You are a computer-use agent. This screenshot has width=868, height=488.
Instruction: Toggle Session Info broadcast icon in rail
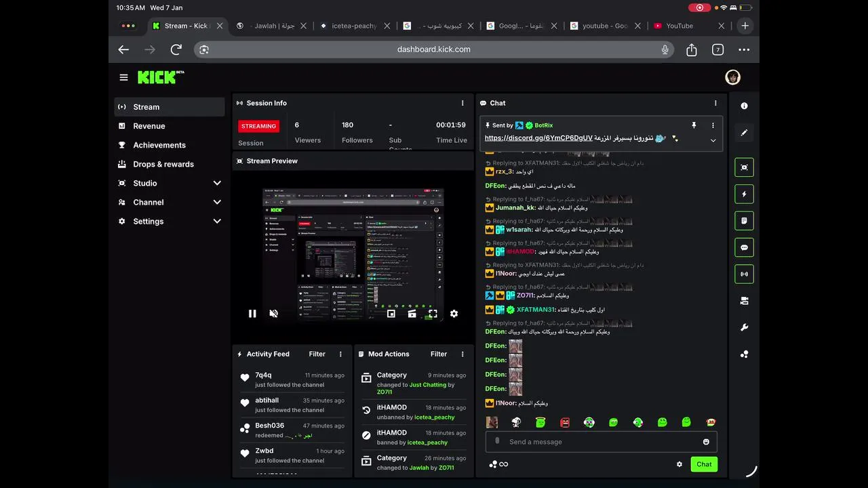[744, 274]
